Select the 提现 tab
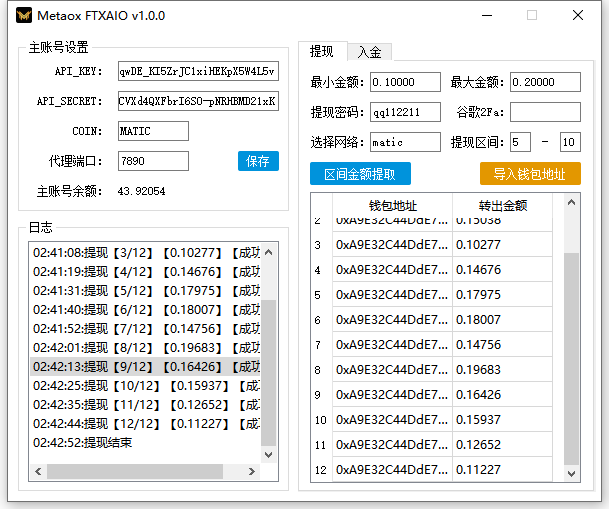The height and width of the screenshot is (509, 609). (x=322, y=52)
